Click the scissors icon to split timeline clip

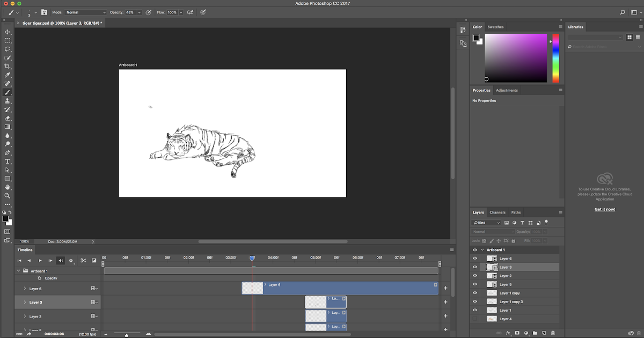pos(83,261)
